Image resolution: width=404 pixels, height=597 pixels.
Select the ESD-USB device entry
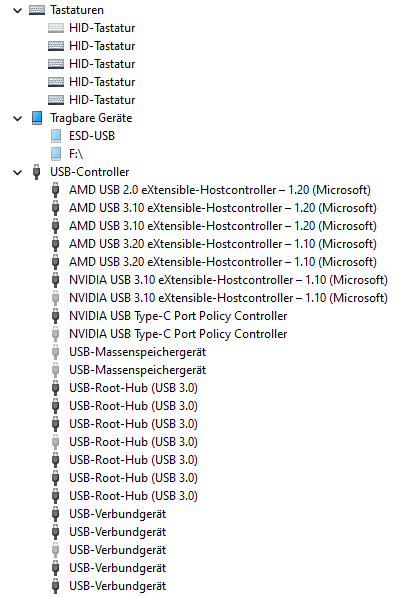coord(92,136)
